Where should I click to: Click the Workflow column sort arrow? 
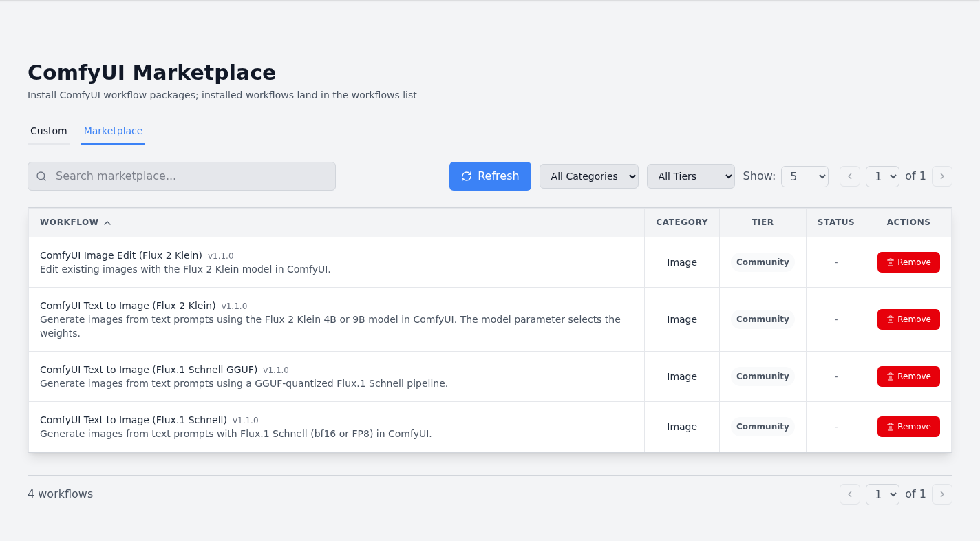click(107, 222)
